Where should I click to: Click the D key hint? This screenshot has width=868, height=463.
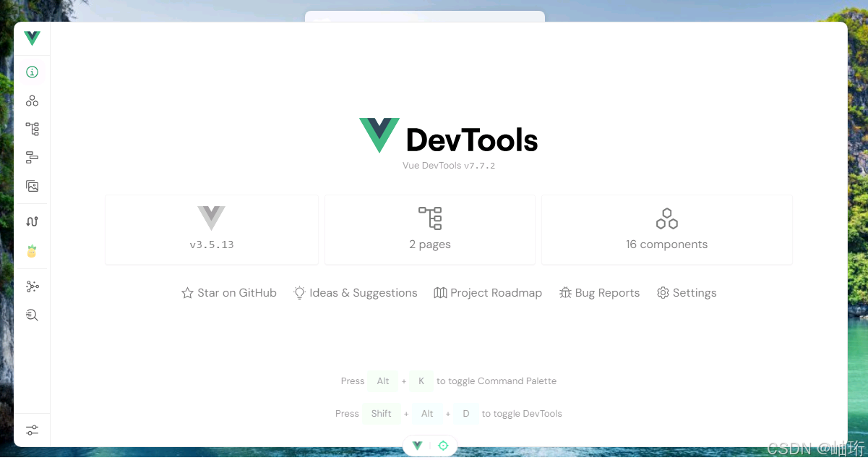[466, 414]
